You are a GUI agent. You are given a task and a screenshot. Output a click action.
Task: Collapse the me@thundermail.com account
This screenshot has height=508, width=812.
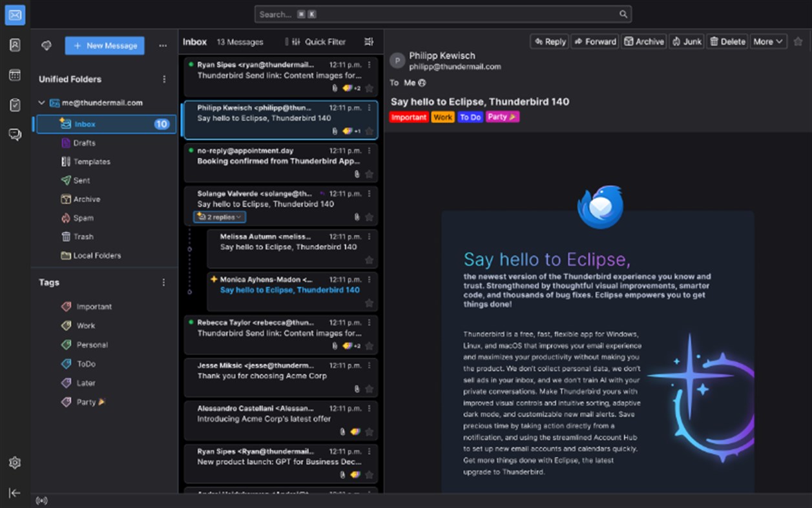coord(41,102)
